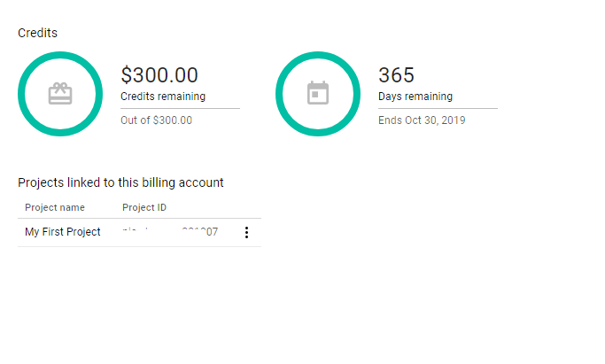Click the Out of $300.00 text
This screenshot has width=605, height=364.
pos(156,120)
